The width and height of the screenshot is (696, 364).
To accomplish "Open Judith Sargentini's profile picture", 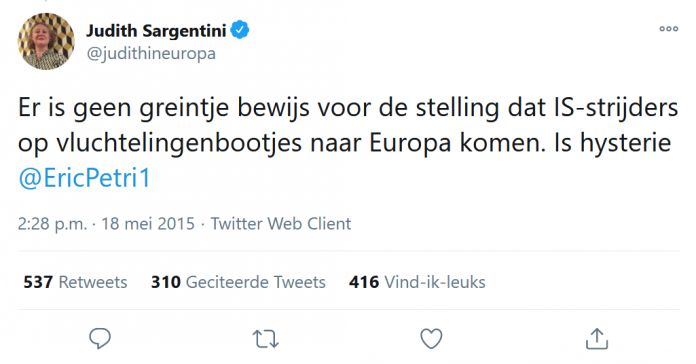I will [46, 41].
